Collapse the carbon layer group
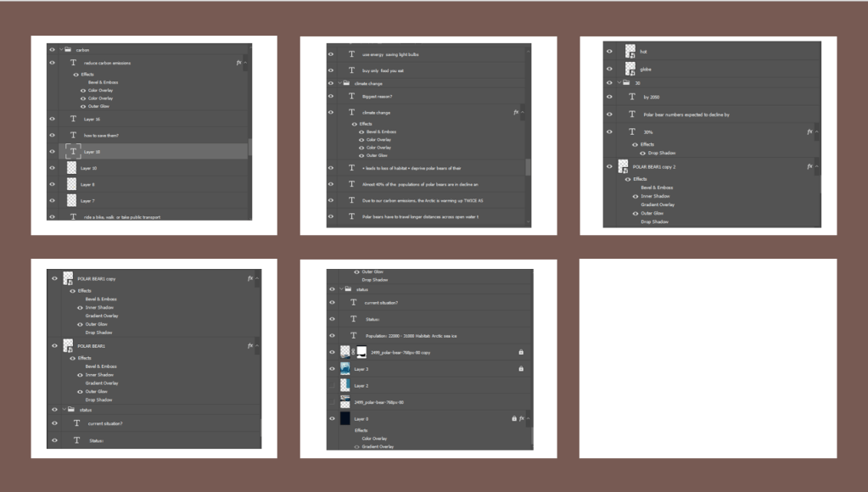The height and width of the screenshot is (492, 868). click(x=60, y=50)
